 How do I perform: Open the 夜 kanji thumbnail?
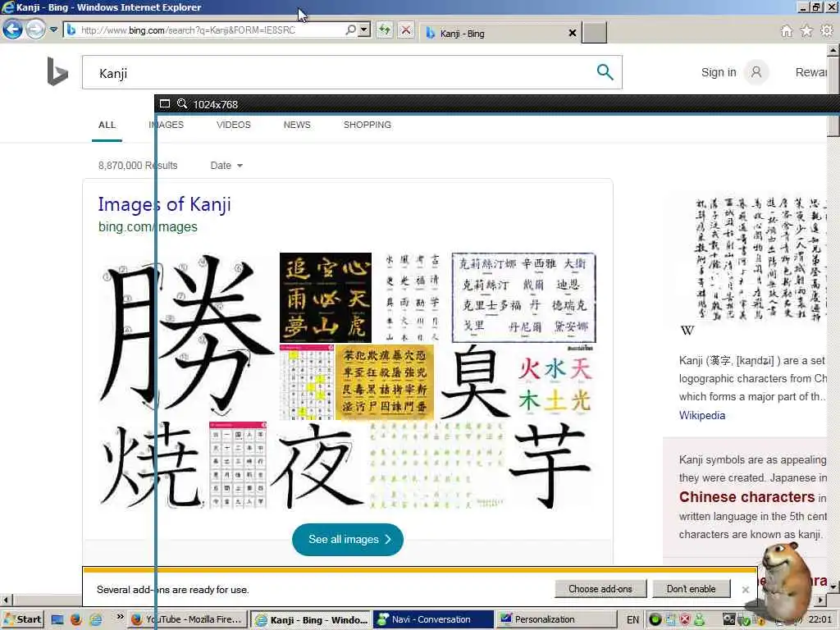click(x=317, y=466)
